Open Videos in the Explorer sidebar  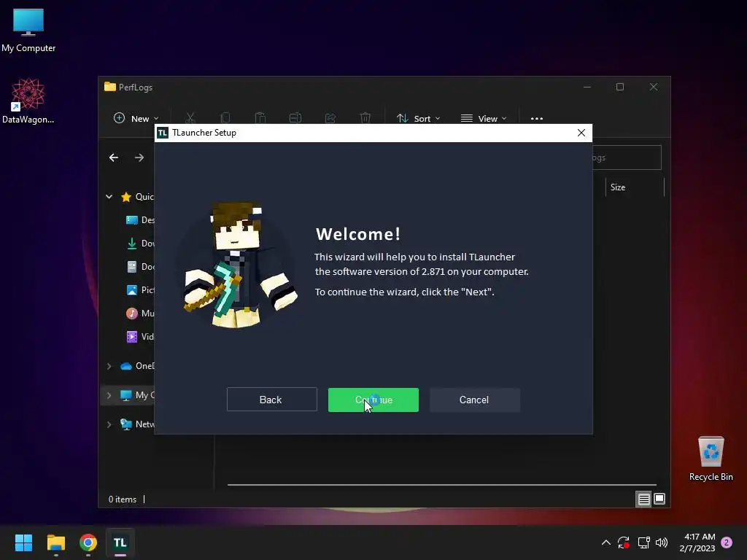tap(140, 337)
